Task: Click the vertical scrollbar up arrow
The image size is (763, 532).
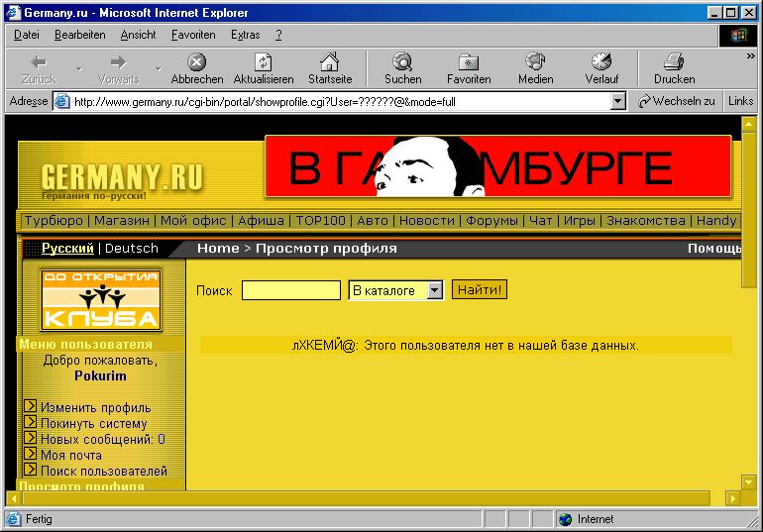Action: pyautogui.click(x=748, y=125)
